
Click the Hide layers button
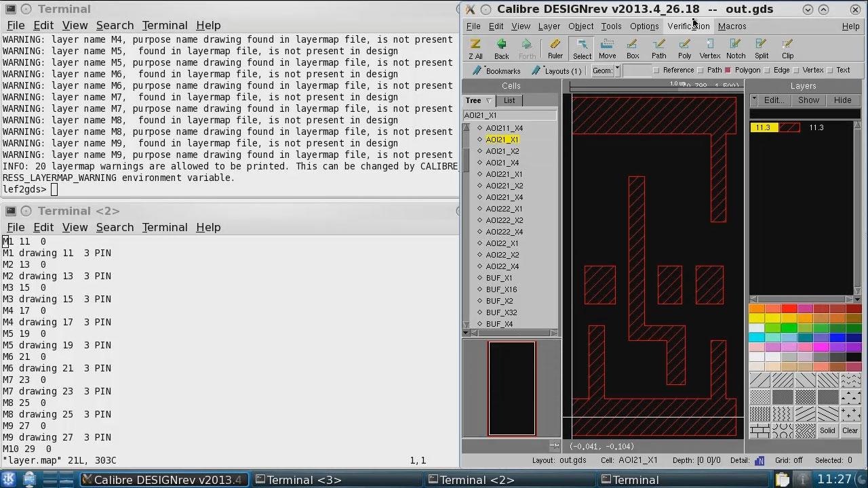(x=843, y=100)
